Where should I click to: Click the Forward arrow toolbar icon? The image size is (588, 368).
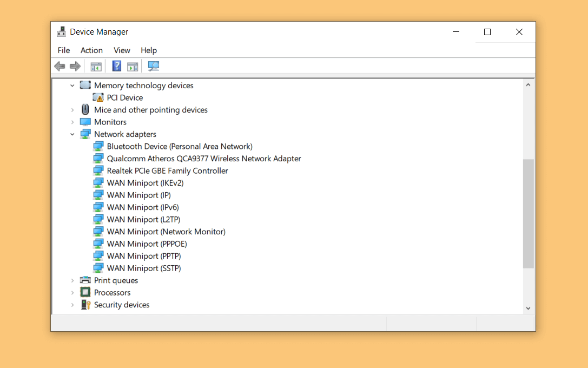[x=75, y=67]
